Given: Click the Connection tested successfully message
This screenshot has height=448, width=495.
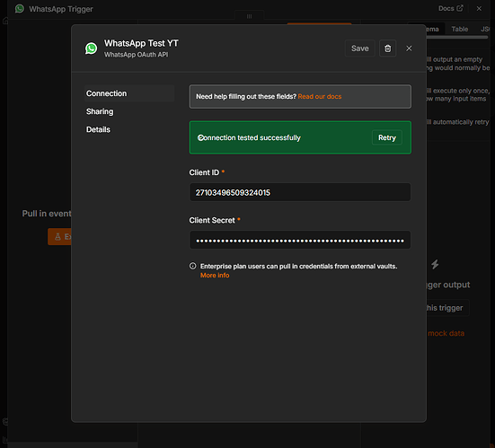Looking at the screenshot, I should (252, 138).
